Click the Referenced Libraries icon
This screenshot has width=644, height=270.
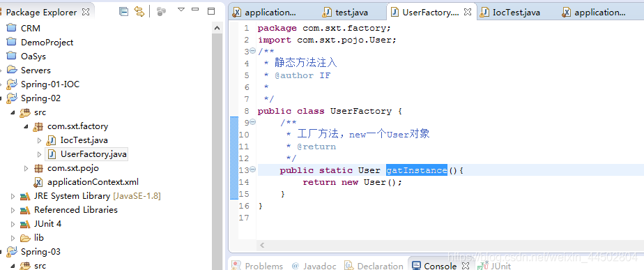(x=25, y=210)
